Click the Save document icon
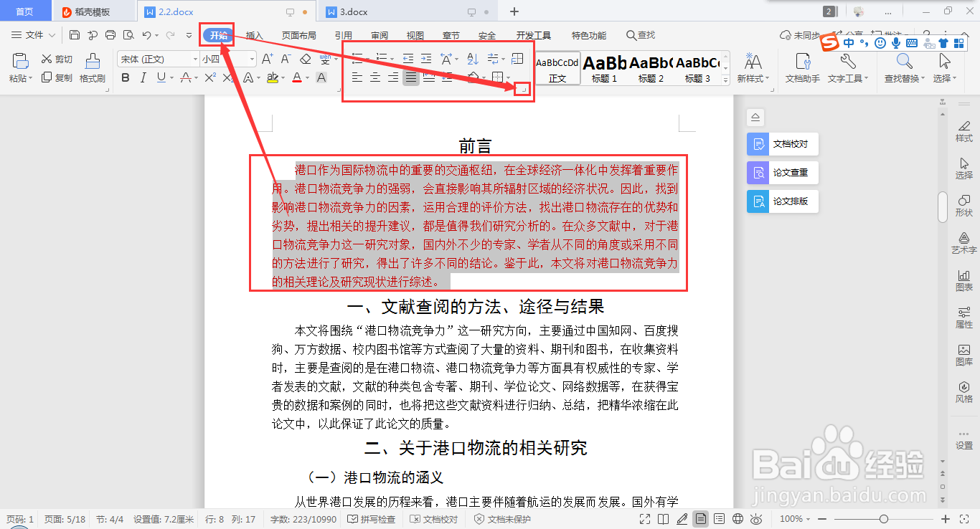This screenshot has width=980, height=529. coord(75,34)
